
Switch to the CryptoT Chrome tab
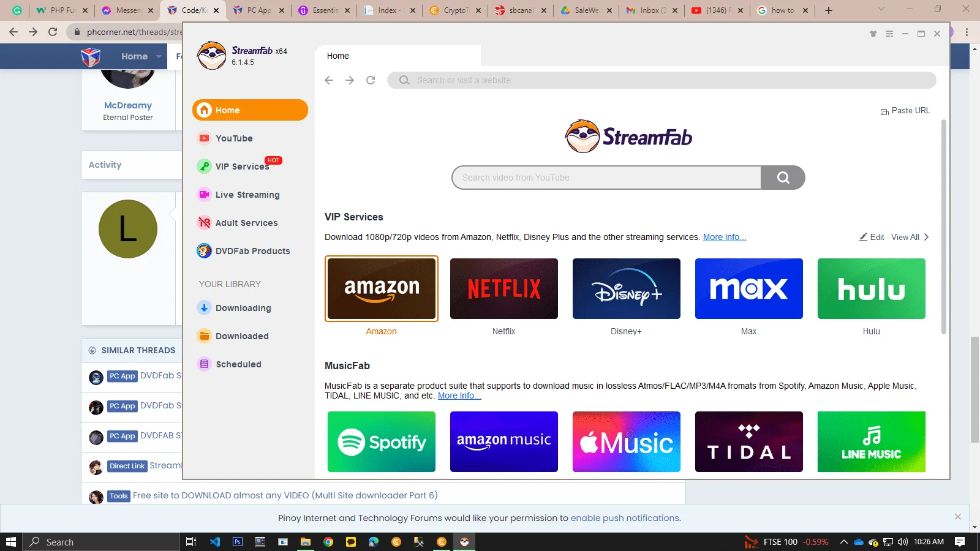pos(456,10)
